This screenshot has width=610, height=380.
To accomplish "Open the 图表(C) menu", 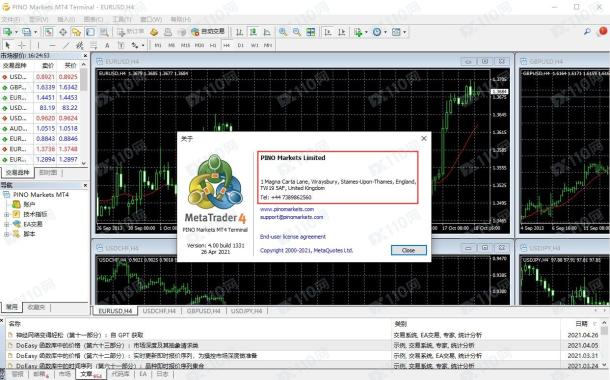I will coord(94,19).
